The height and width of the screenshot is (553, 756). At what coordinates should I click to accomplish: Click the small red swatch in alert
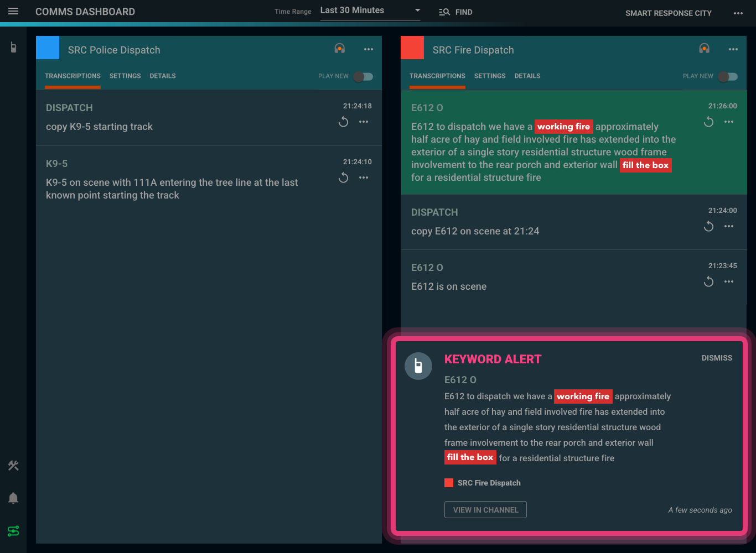tap(449, 483)
